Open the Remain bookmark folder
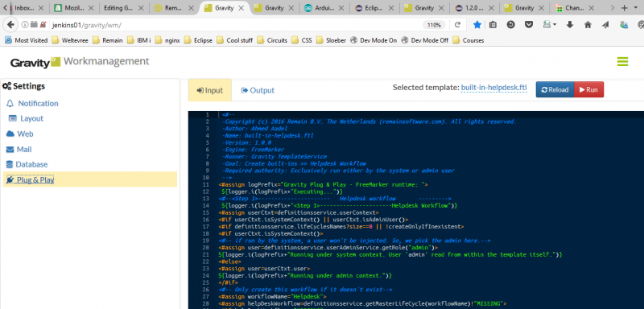Image resolution: width=644 pixels, height=309 pixels. point(109,40)
